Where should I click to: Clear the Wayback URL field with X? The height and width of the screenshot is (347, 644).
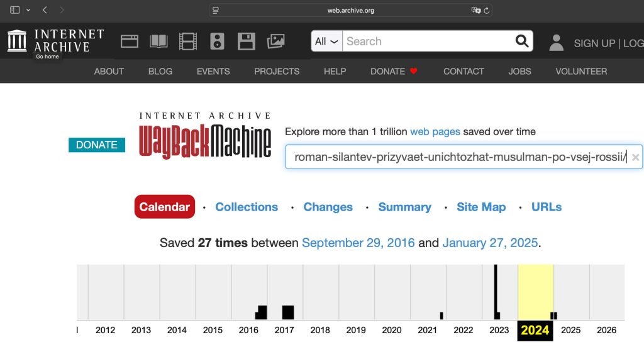tap(635, 157)
